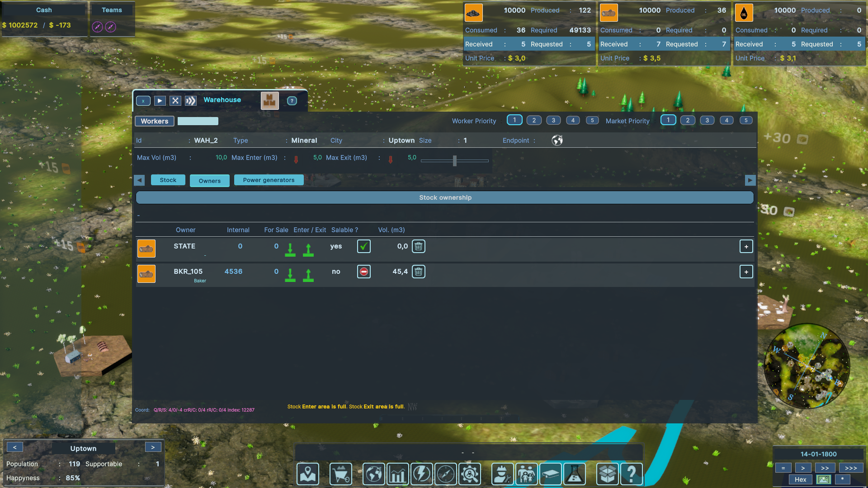Switch to the Owners tab
868x488 pixels.
210,181
